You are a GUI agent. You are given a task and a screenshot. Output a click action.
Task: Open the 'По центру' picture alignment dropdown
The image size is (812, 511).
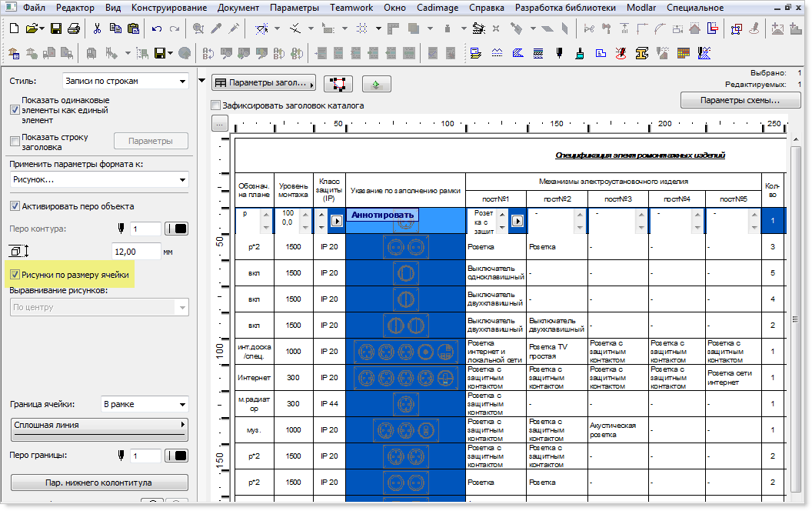[99, 307]
